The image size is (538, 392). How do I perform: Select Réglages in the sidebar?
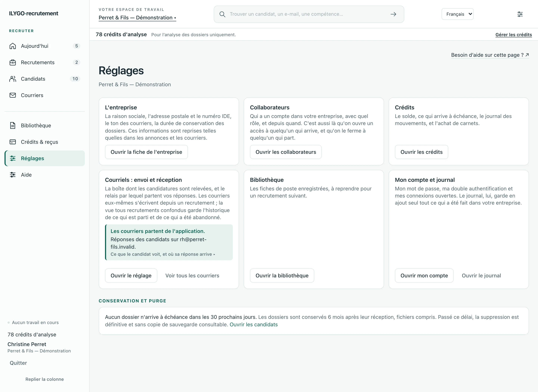[x=45, y=158]
